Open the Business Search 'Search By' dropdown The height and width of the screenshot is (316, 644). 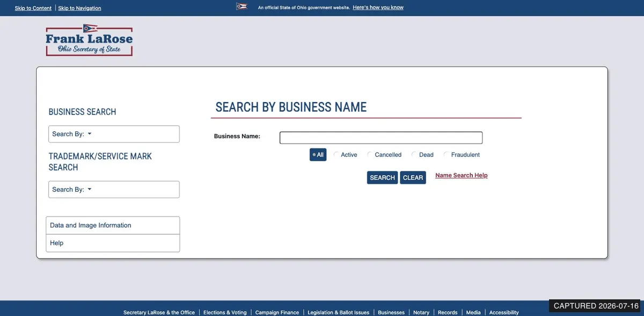(x=114, y=134)
